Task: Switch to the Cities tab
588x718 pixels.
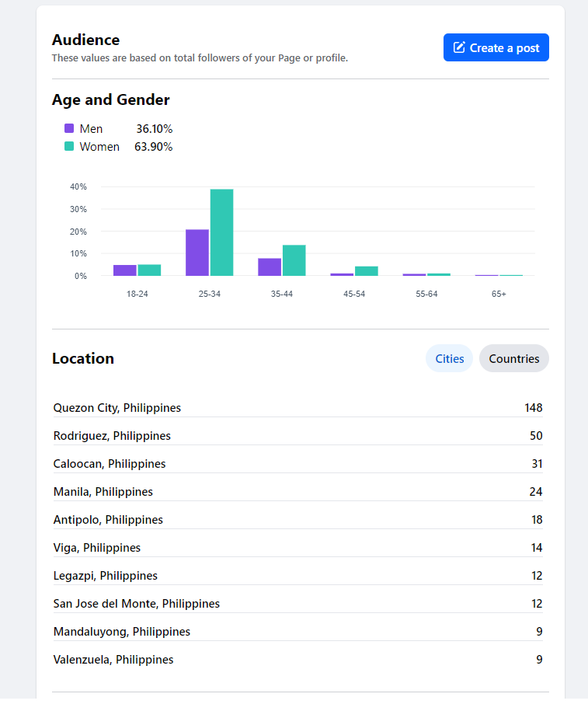Action: pos(449,358)
